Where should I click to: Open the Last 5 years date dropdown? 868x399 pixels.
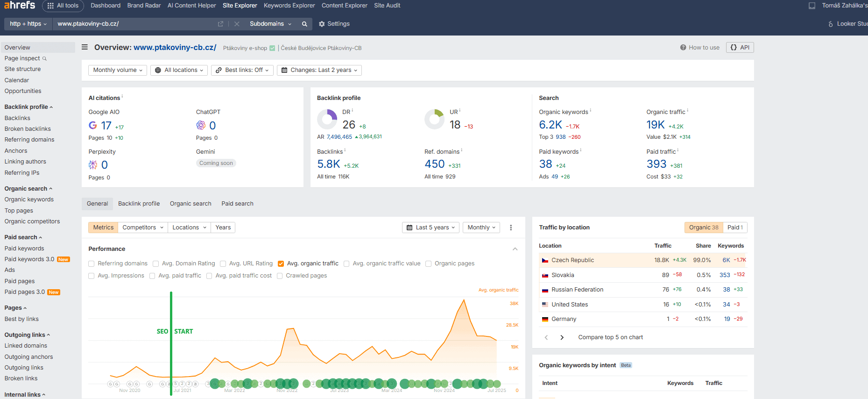[430, 228]
